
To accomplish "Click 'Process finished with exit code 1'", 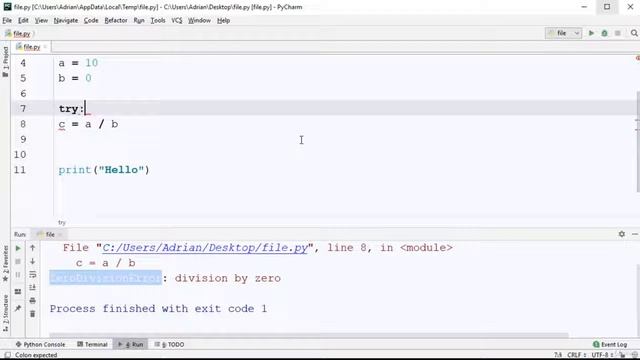I will tap(158, 309).
